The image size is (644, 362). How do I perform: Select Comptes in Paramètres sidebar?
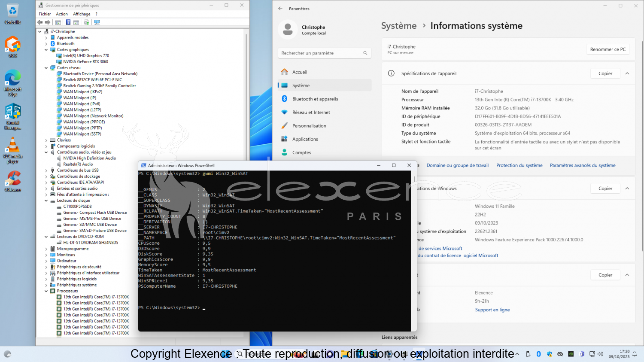coord(325,152)
